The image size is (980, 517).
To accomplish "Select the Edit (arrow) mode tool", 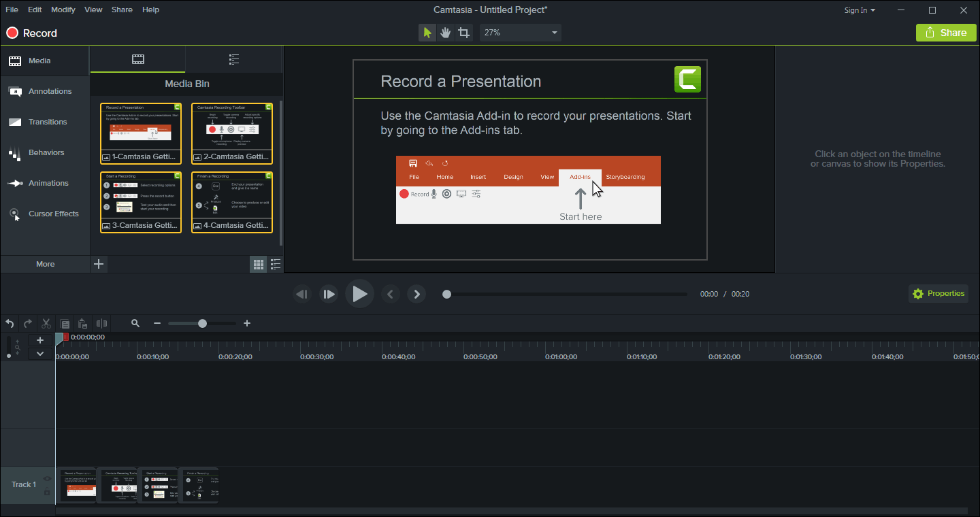I will tap(427, 33).
